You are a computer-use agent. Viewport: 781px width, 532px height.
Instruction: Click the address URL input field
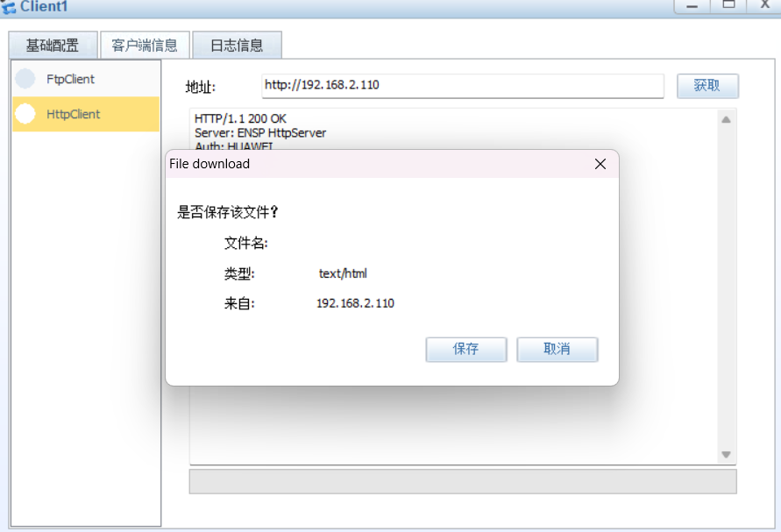pyautogui.click(x=463, y=86)
